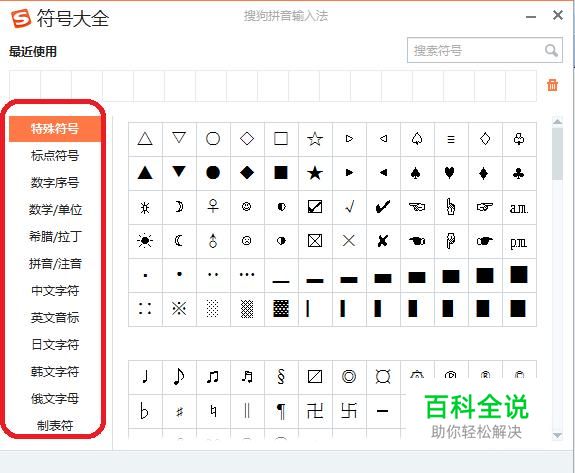Insert the sharp sign symbol ♯

179,411
